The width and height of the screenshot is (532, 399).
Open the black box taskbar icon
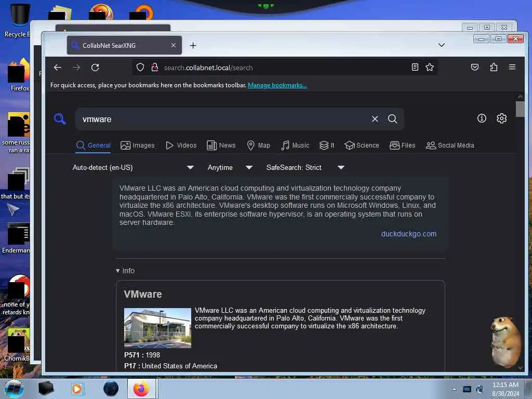[x=46, y=389]
